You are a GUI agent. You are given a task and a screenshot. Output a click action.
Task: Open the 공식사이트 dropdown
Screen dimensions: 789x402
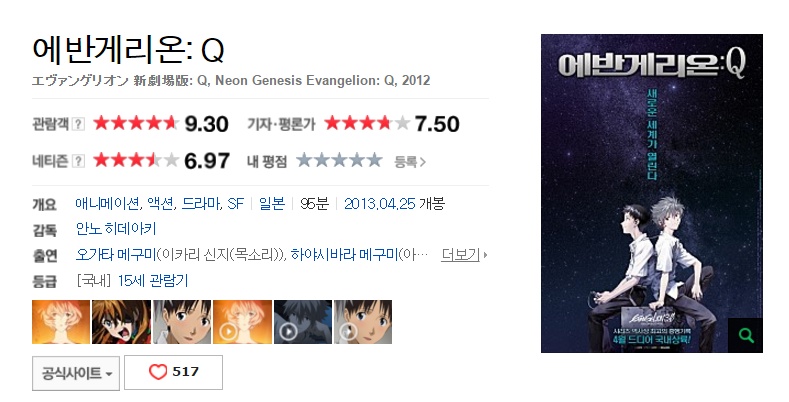(77, 373)
